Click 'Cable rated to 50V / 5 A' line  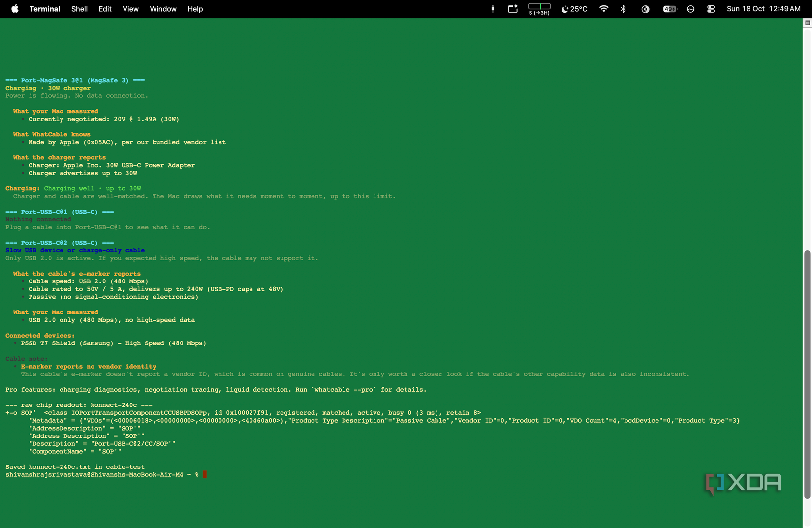[x=156, y=289]
